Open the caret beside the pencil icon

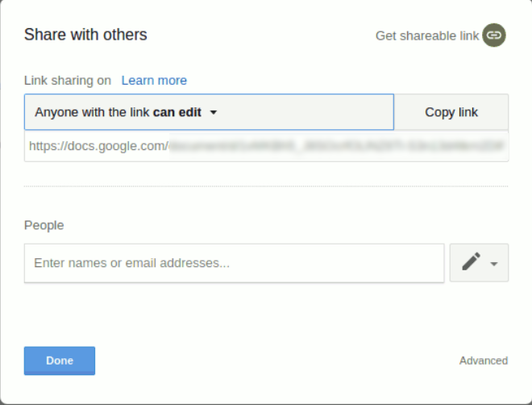pyautogui.click(x=494, y=264)
